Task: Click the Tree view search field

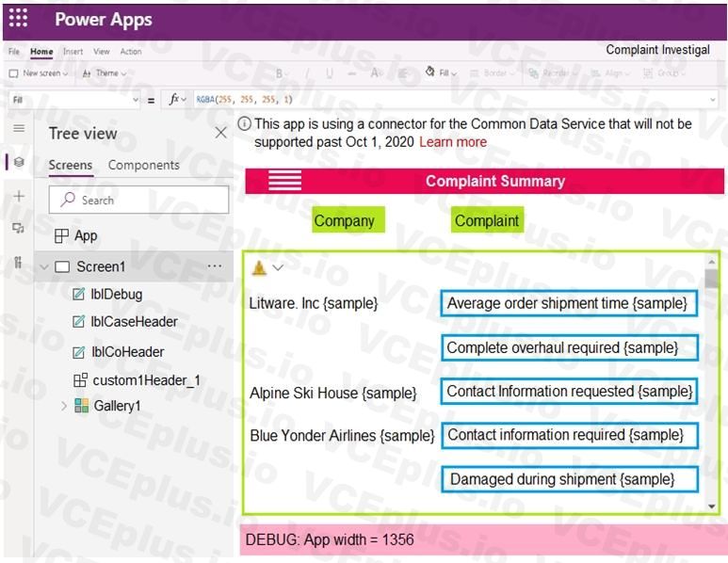Action: click(x=138, y=200)
